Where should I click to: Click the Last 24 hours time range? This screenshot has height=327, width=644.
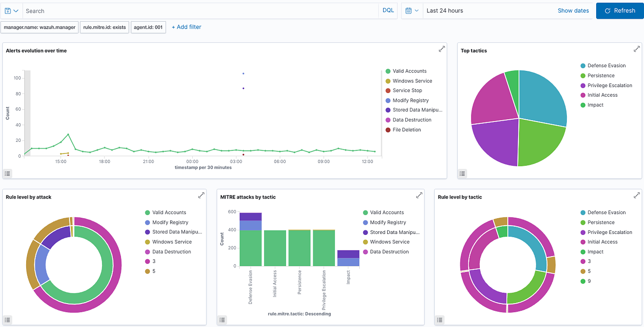point(445,11)
